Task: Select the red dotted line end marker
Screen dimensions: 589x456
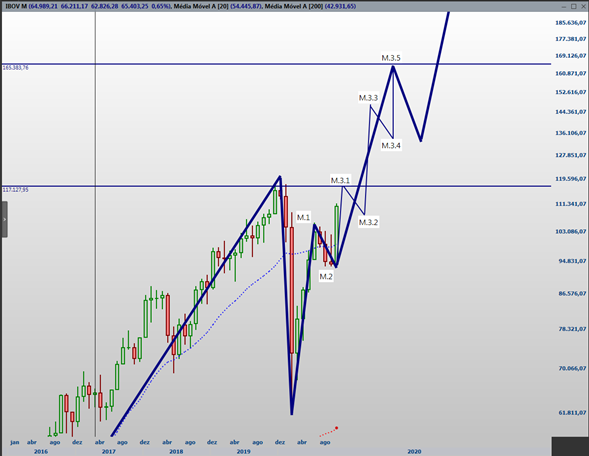Action: coord(337,428)
